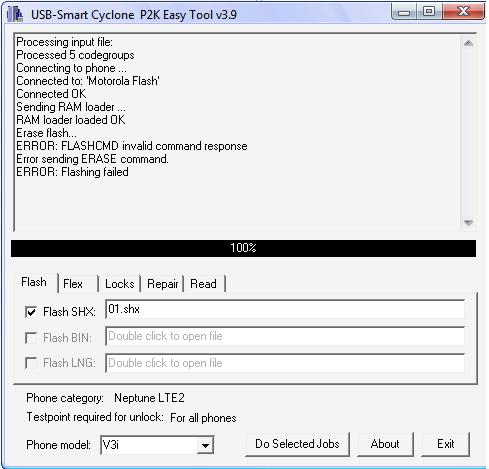
Task: Open the Locks tab
Action: coord(120,284)
